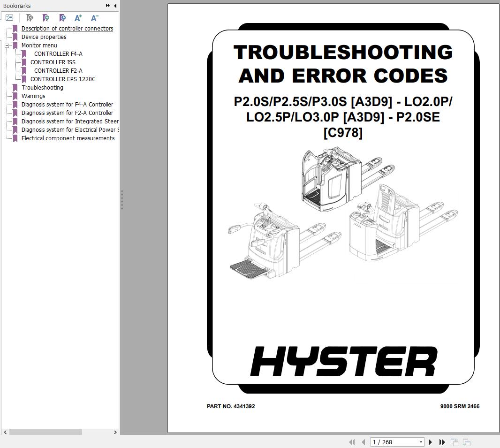
Task: Click the Warnings bookmark icon
Action: (15, 96)
